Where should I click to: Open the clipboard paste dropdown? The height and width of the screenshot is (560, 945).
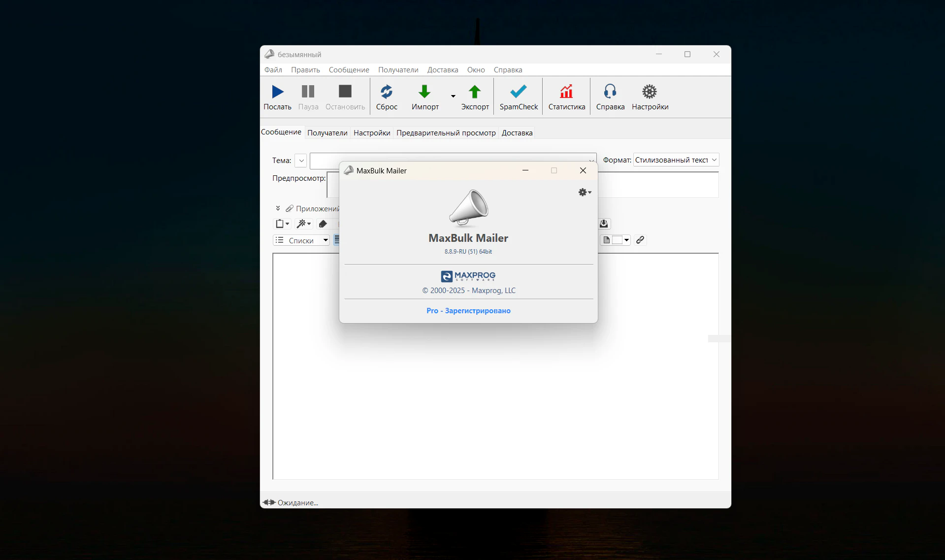pos(282,224)
